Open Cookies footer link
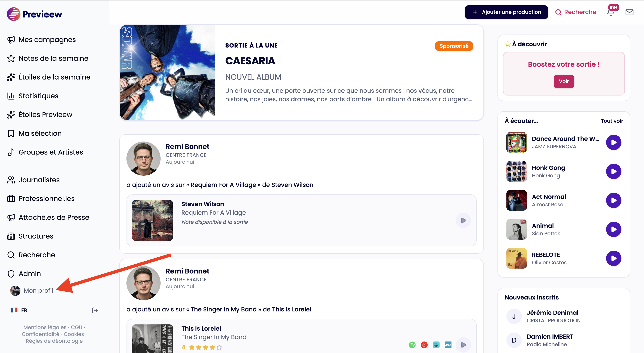The width and height of the screenshot is (644, 353). tap(74, 334)
